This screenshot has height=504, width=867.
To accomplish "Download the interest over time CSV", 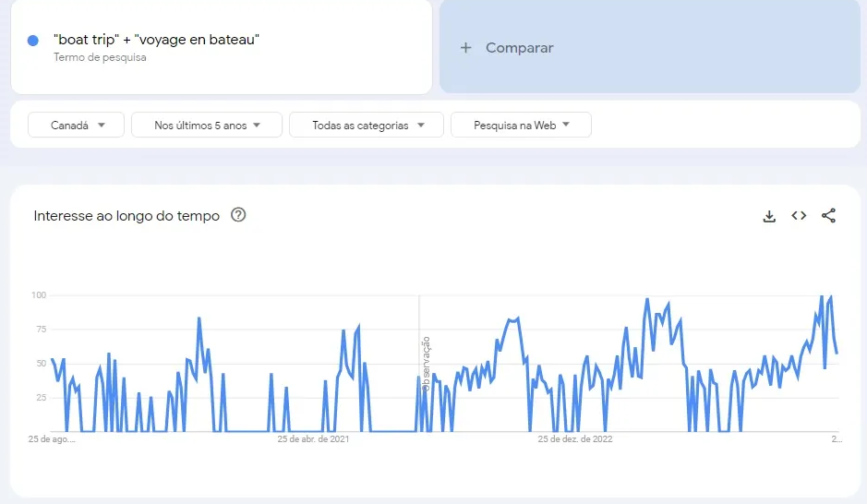I will [x=769, y=216].
